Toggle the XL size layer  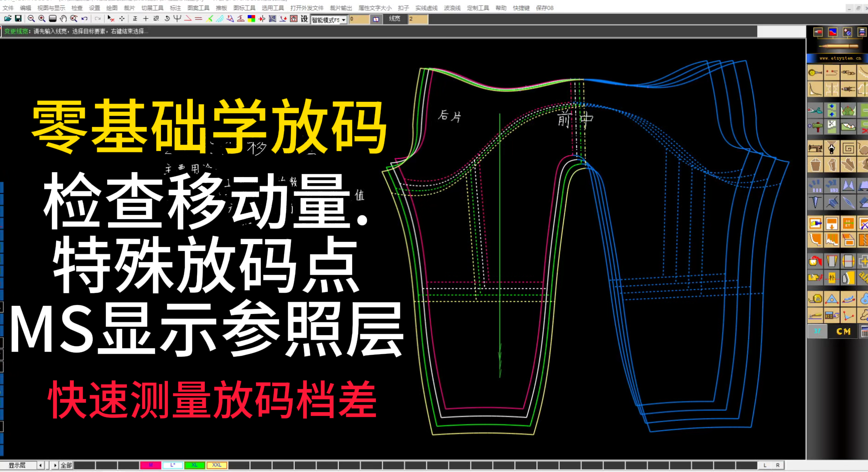click(x=194, y=465)
